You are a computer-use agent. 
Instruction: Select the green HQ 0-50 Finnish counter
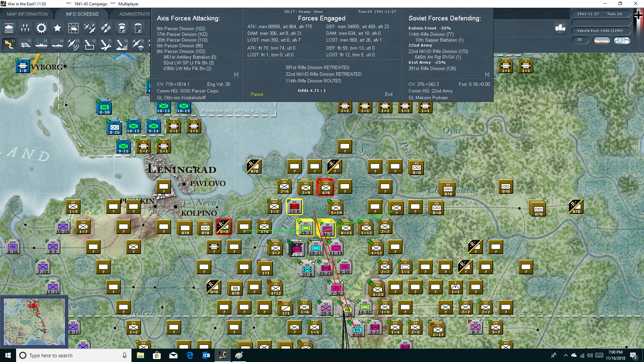pyautogui.click(x=104, y=107)
